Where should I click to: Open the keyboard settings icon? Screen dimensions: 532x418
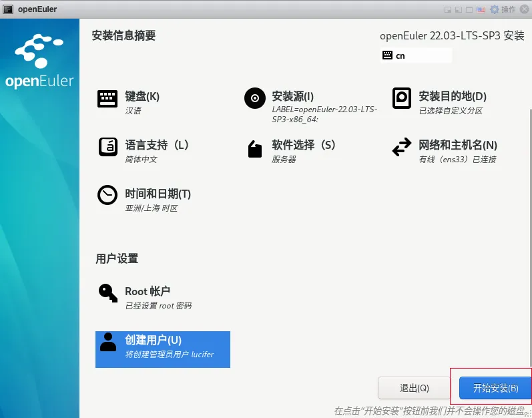(x=107, y=99)
